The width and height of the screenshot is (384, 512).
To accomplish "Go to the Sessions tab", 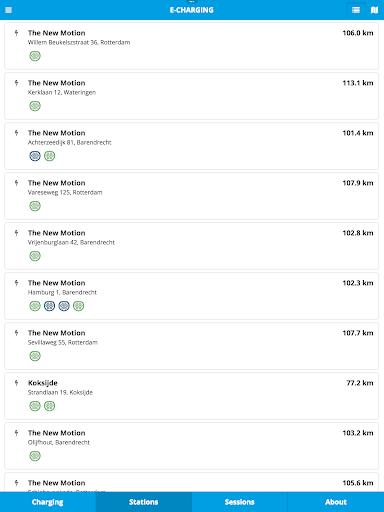I will tap(240, 502).
